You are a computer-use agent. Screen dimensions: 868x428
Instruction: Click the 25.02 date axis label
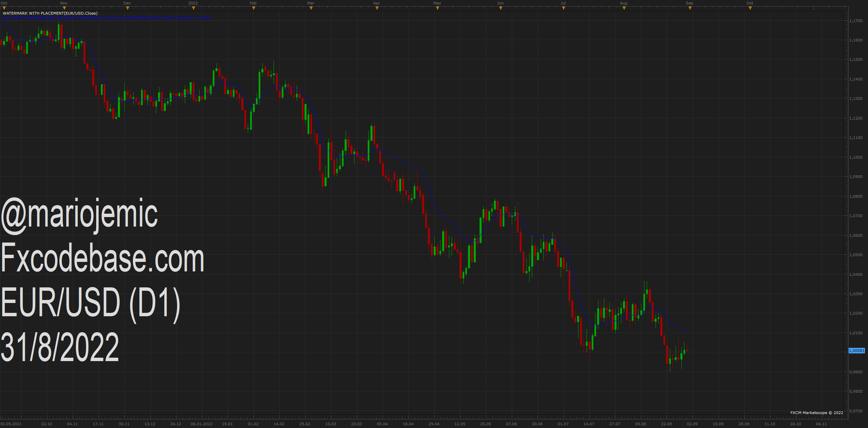pos(305,424)
